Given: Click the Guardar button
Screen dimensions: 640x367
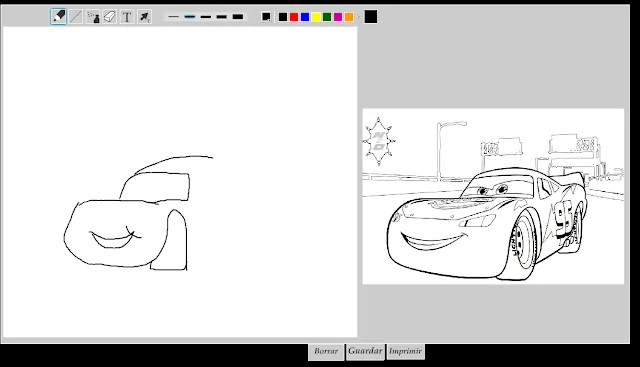Looking at the screenshot, I should tap(365, 351).
